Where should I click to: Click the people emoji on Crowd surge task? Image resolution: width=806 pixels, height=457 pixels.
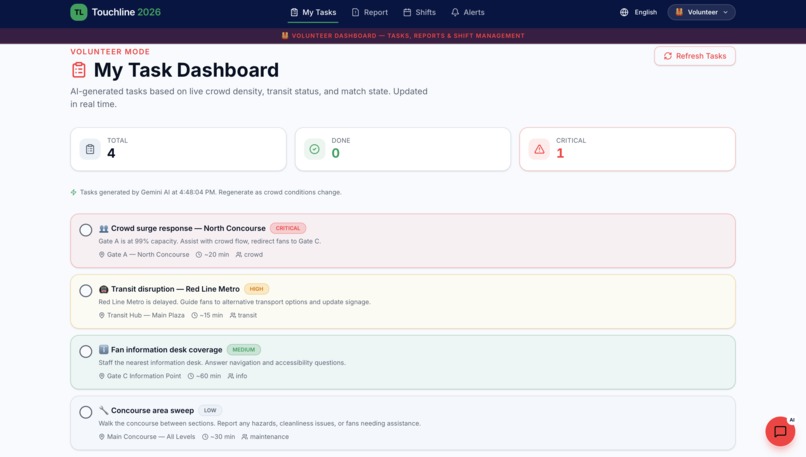coord(103,228)
